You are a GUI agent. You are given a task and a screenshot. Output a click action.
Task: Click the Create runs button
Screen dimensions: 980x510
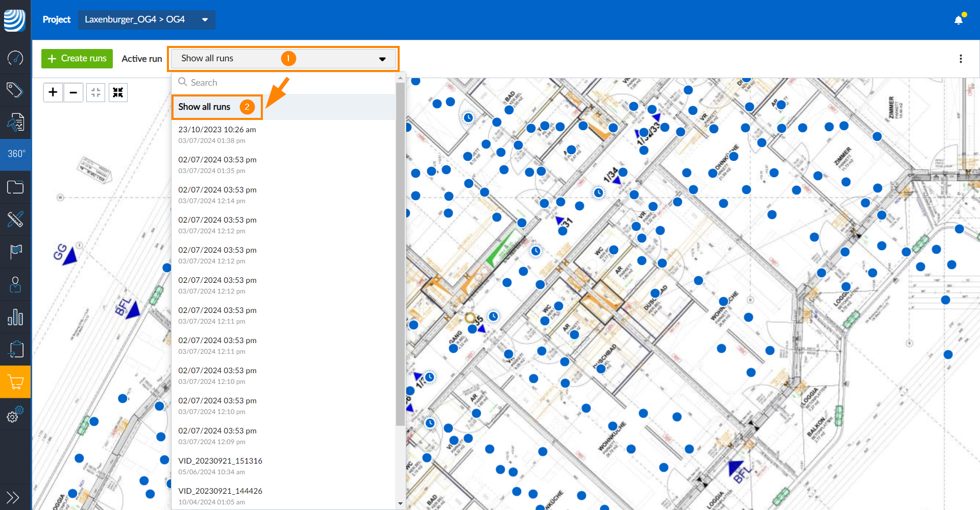(x=77, y=59)
